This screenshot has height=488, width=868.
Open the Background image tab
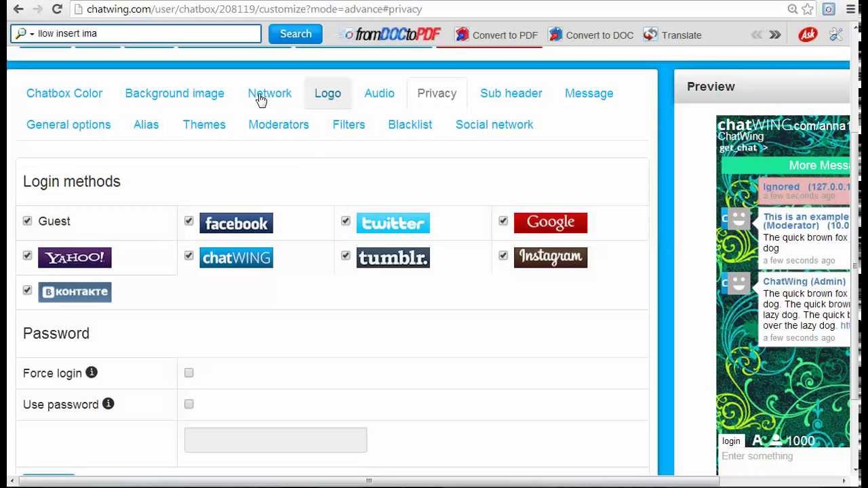coord(174,94)
